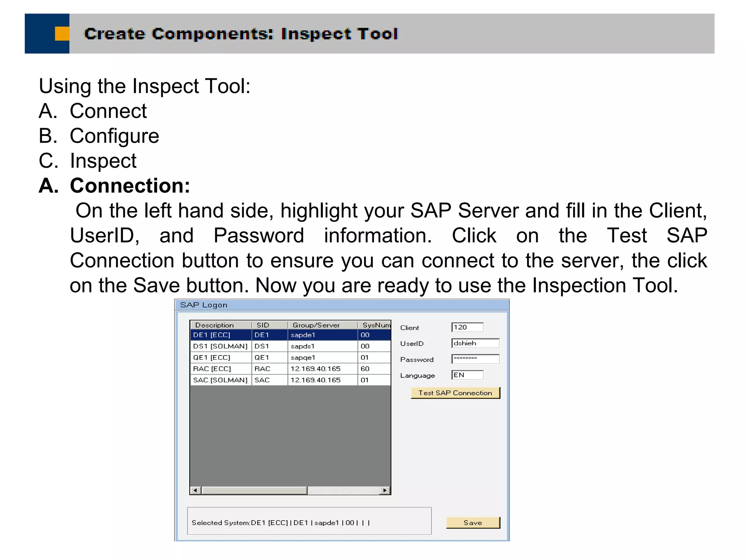This screenshot has width=747, height=560.
Task: Click the DS1 SID cell
Action: 270,346
